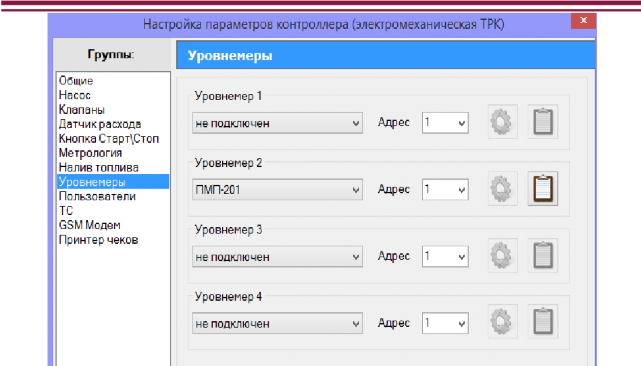Open Адрес dropdown for Уровнемер 4

point(445,323)
